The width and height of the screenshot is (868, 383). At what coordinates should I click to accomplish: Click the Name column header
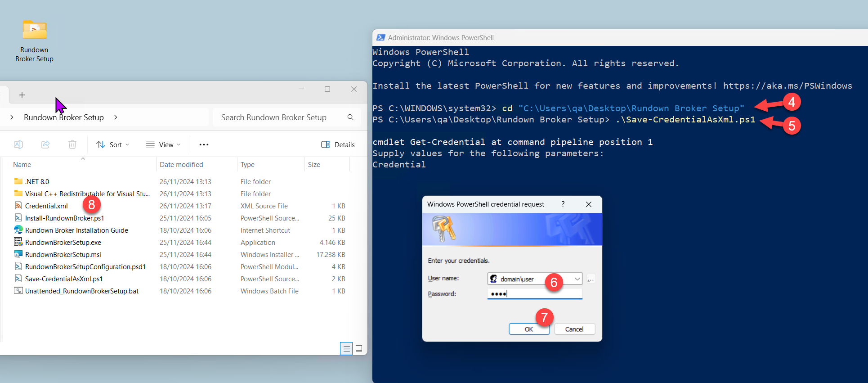22,165
